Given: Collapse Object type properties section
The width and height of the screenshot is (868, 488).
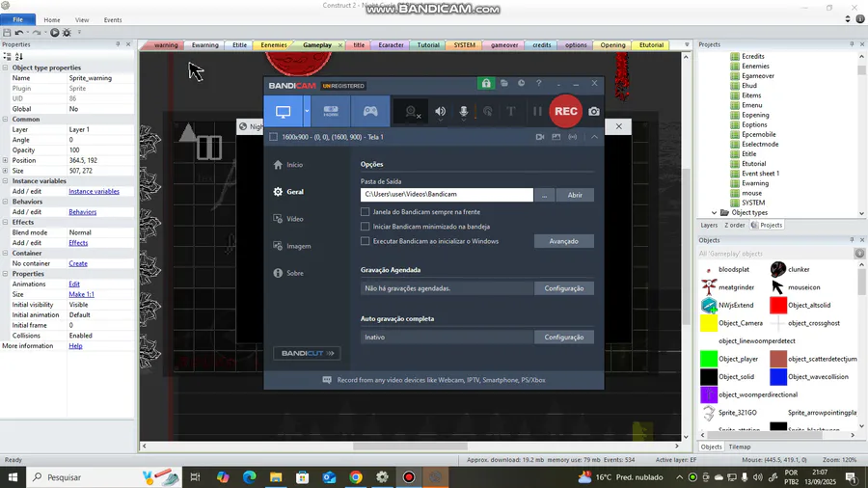Looking at the screenshot, I should (5, 68).
